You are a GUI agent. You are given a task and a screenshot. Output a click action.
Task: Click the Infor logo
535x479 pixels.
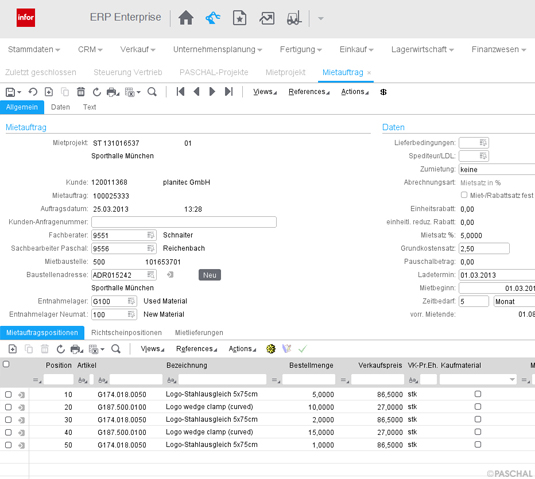26,17
